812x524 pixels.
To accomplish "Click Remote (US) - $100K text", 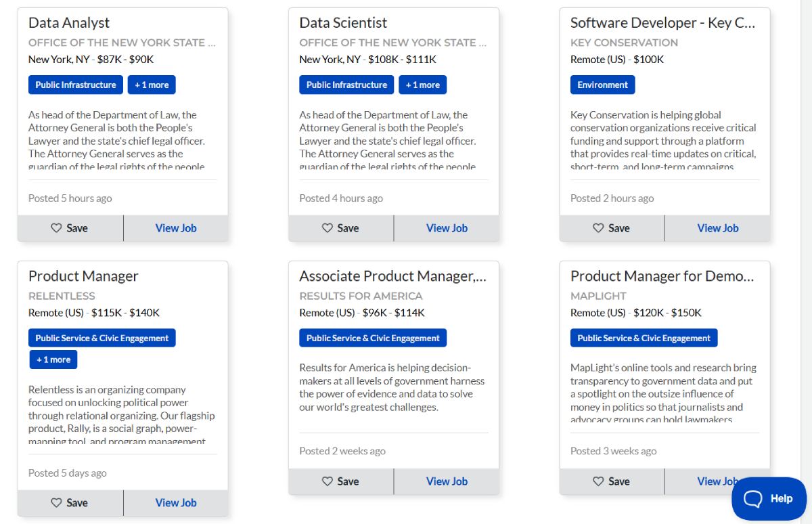I will [617, 59].
